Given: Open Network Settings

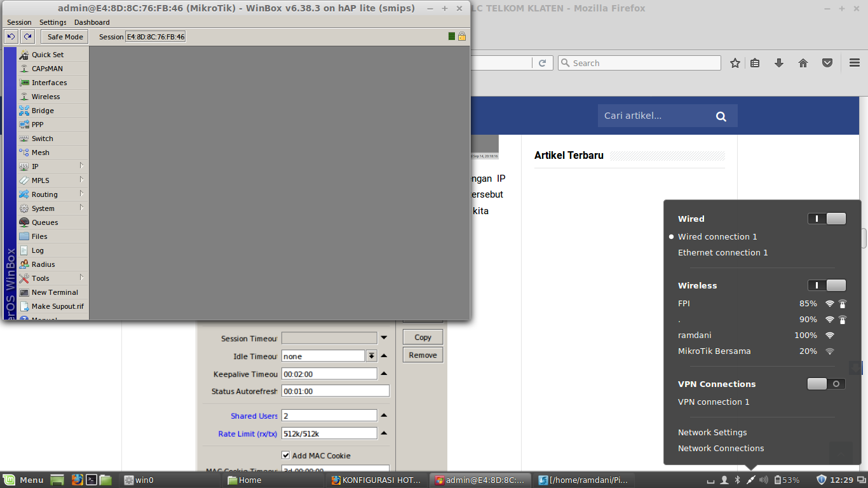Looking at the screenshot, I should coord(712,432).
